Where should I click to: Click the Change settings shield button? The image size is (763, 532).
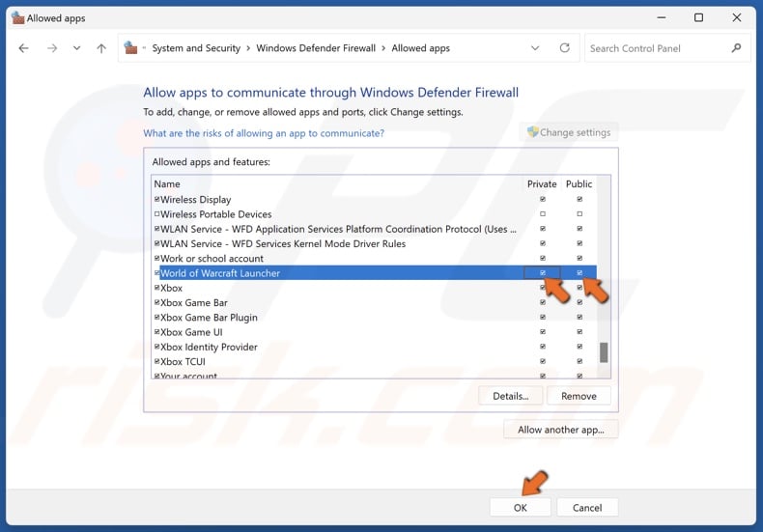point(569,132)
